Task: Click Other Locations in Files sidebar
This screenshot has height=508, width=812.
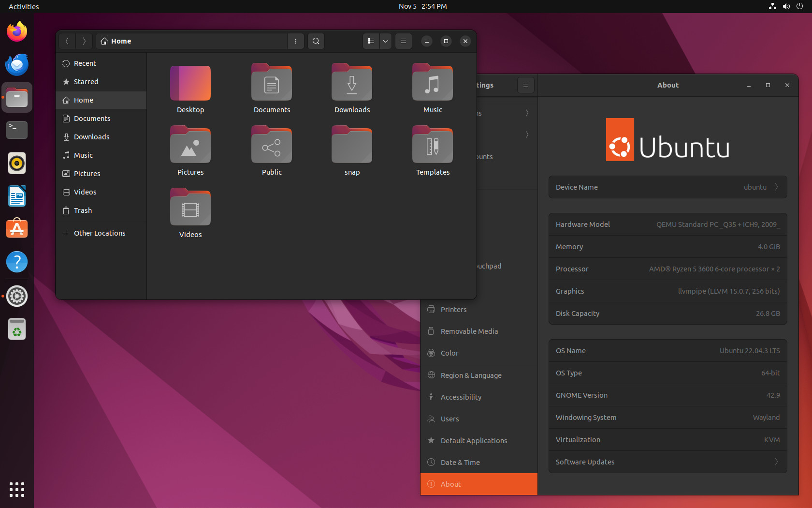Action: [99, 233]
